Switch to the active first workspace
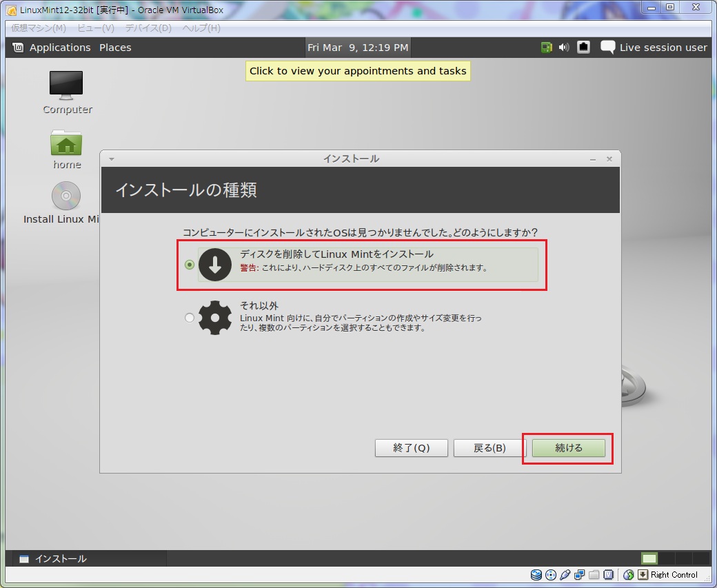The width and height of the screenshot is (717, 588). pyautogui.click(x=649, y=558)
